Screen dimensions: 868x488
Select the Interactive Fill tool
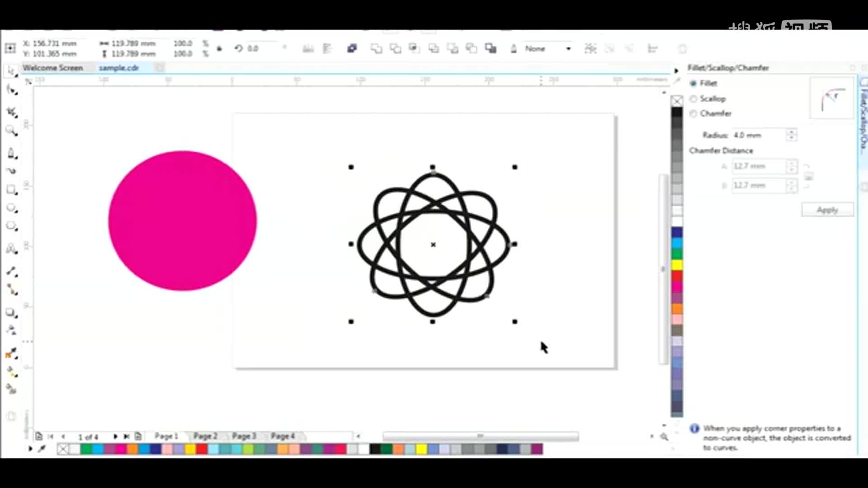[x=12, y=371]
